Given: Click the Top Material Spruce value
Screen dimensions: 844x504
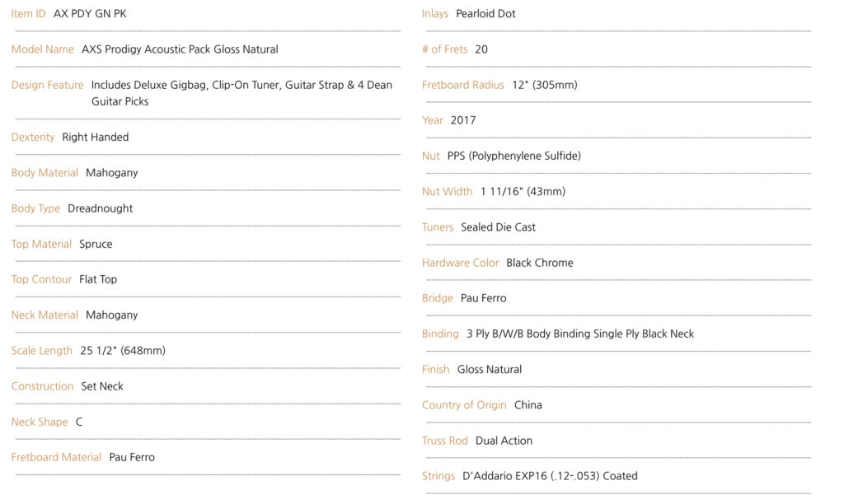Looking at the screenshot, I should pos(96,245).
